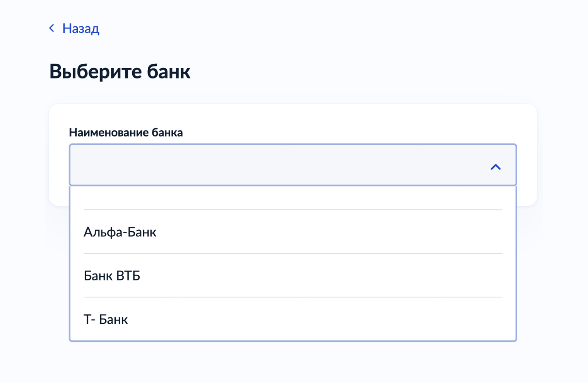The height and width of the screenshot is (383, 588).
Task: Go back via the Назад link
Action: tap(80, 28)
